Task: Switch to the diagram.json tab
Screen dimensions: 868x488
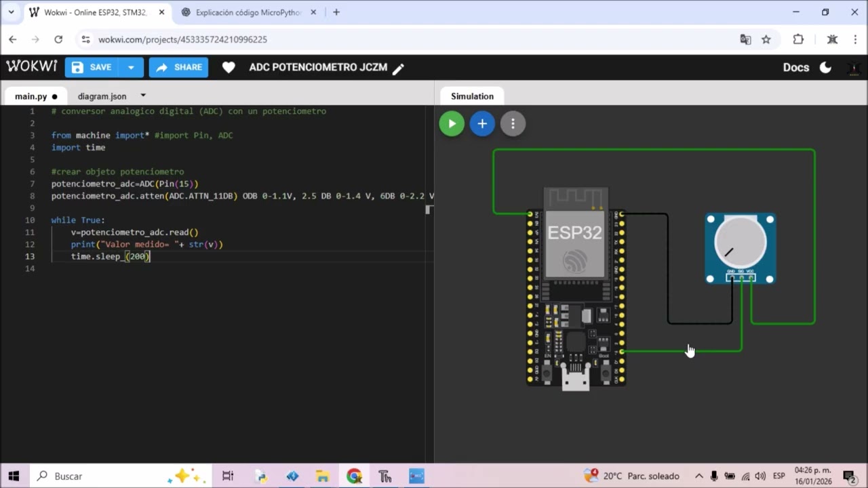Action: click(102, 96)
